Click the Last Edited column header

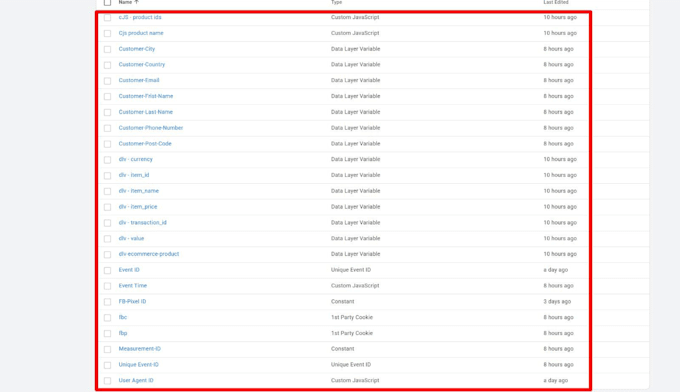click(x=556, y=2)
